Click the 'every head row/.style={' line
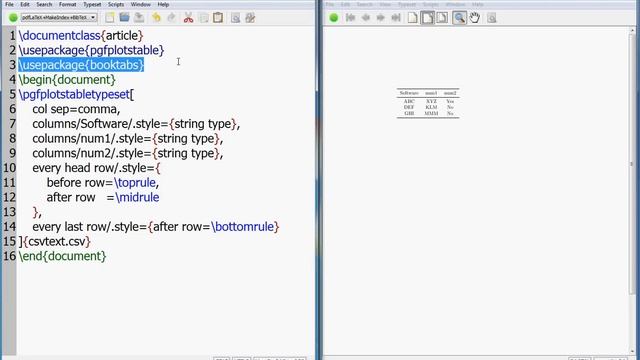This screenshot has width=640, height=360. [97, 168]
